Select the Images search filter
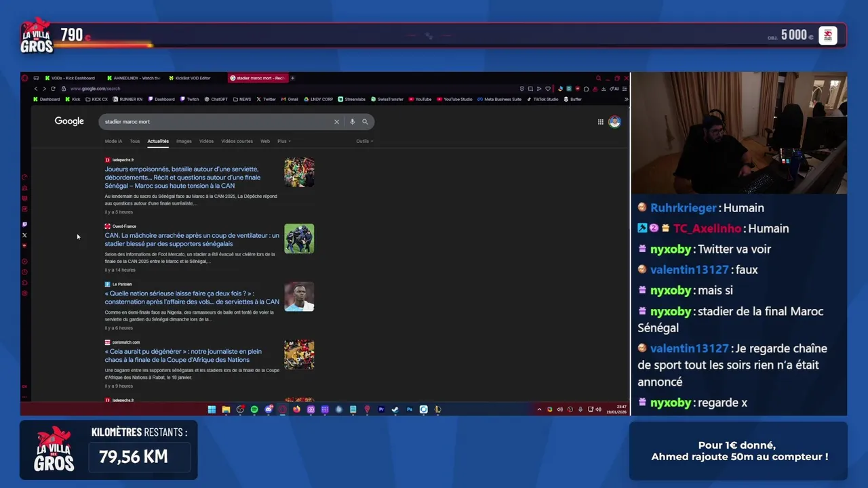This screenshot has height=488, width=868. pos(184,141)
